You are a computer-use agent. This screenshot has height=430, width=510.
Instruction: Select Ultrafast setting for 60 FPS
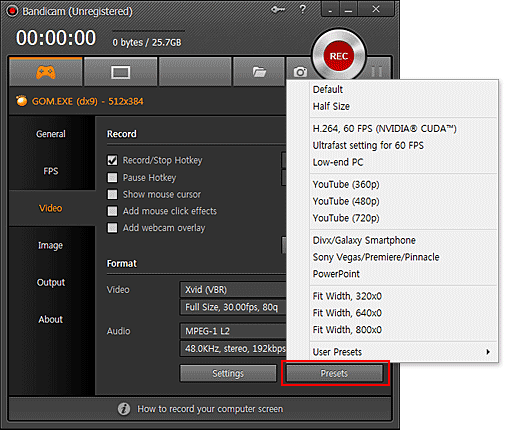point(404,145)
